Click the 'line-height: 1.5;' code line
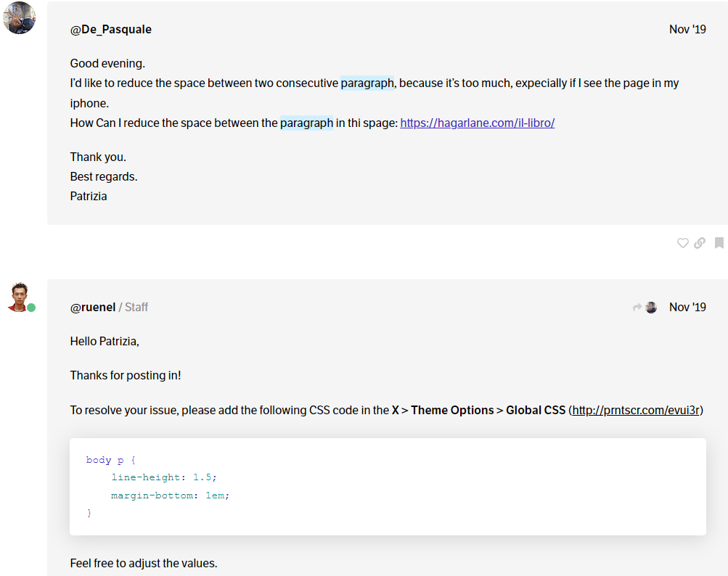This screenshot has width=728, height=576. coord(163,477)
